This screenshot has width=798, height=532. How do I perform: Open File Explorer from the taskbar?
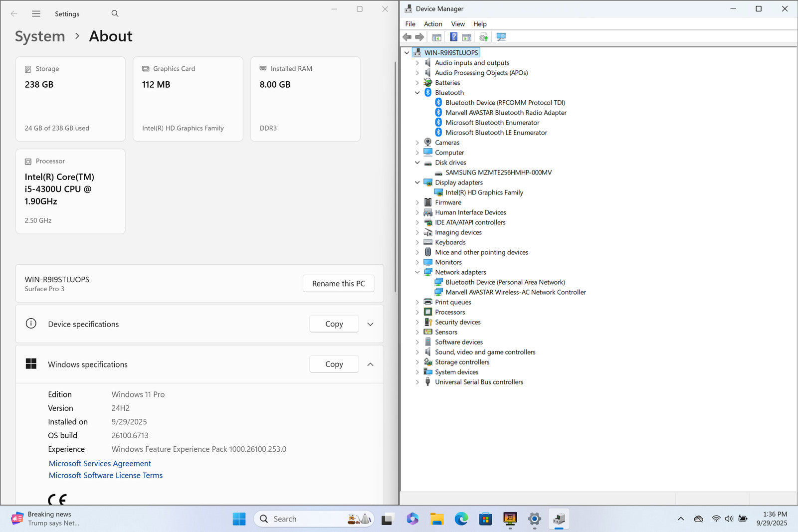click(x=437, y=519)
